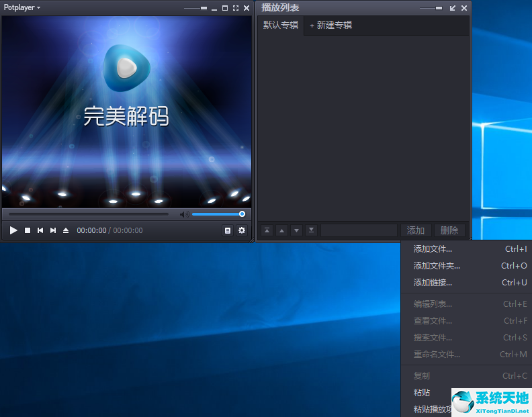This screenshot has width=532, height=417.
Task: Open the player settings gear
Action: pos(242,230)
